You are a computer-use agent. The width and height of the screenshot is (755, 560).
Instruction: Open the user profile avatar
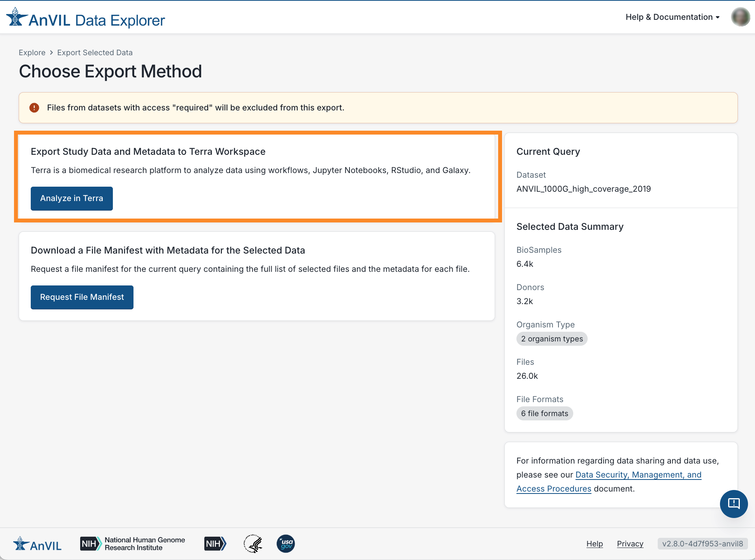tap(740, 17)
